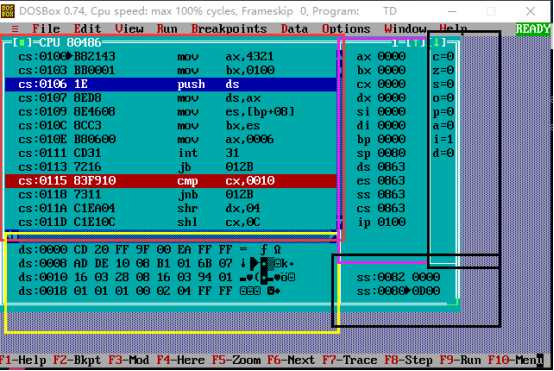554x371 pixels.
Task: Select code line cs:0111 int 31
Action: point(171,153)
